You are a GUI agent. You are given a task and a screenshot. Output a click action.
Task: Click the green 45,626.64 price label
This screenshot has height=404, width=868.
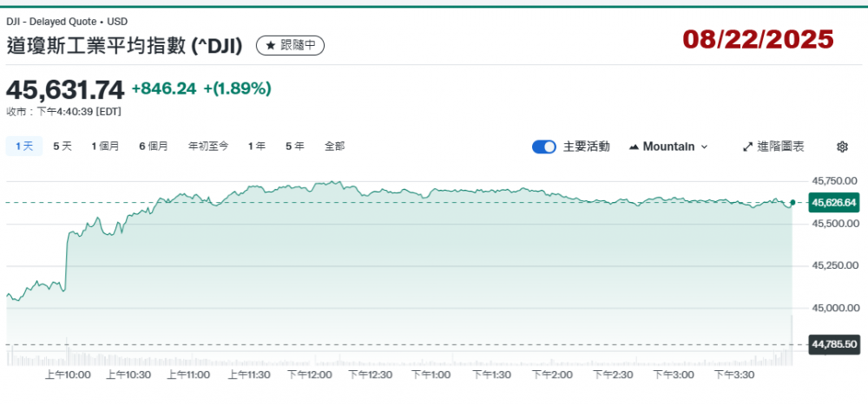pyautogui.click(x=833, y=203)
